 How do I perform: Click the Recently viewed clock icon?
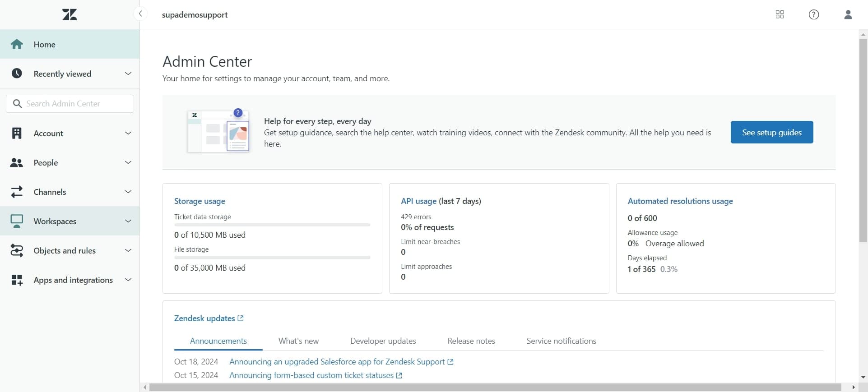pyautogui.click(x=17, y=74)
